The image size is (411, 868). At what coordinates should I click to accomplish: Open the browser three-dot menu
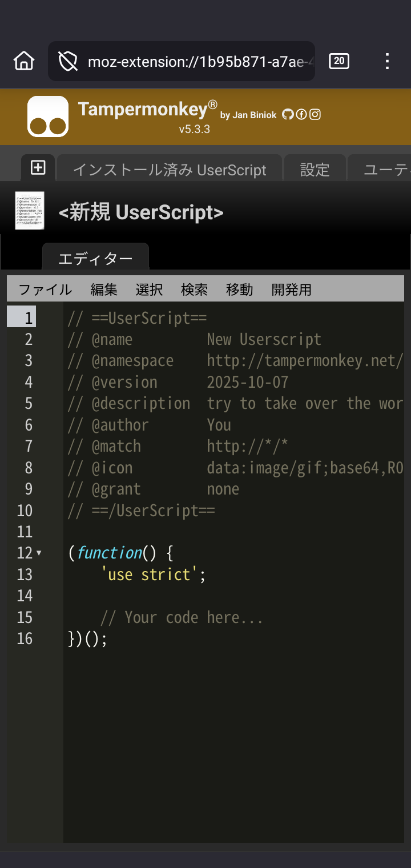point(387,61)
